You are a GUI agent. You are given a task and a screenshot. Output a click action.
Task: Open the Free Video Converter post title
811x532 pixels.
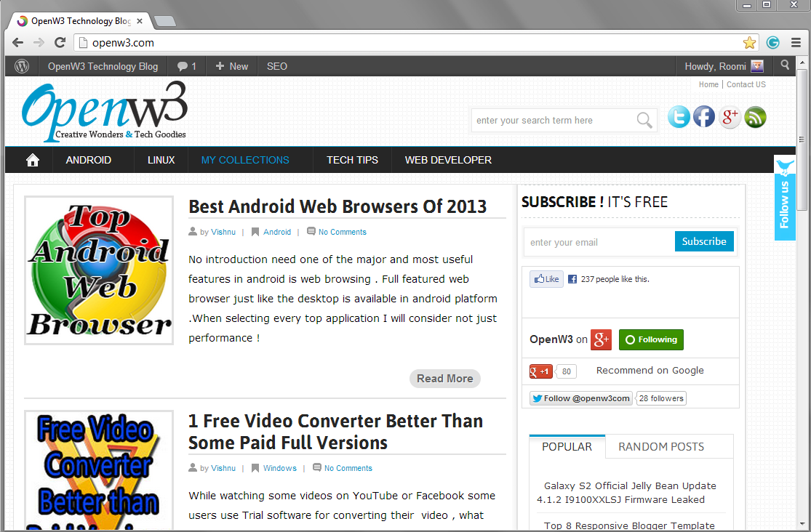coord(336,432)
